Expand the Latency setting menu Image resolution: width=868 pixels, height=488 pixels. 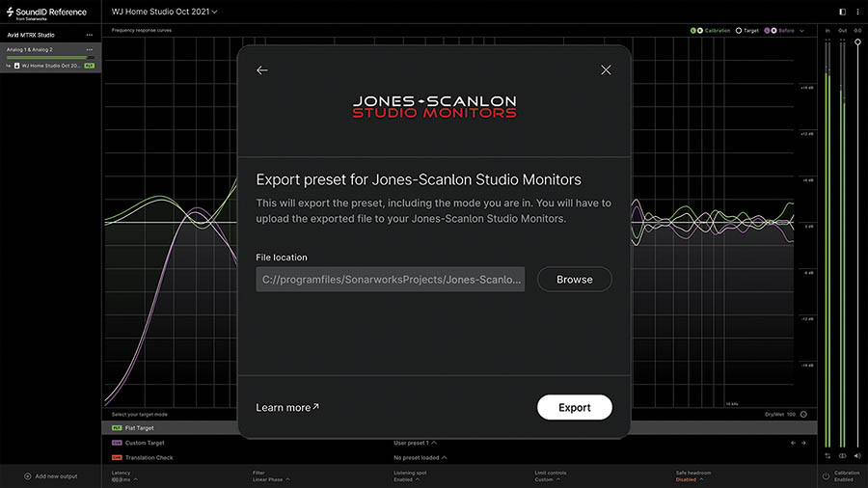[124, 476]
